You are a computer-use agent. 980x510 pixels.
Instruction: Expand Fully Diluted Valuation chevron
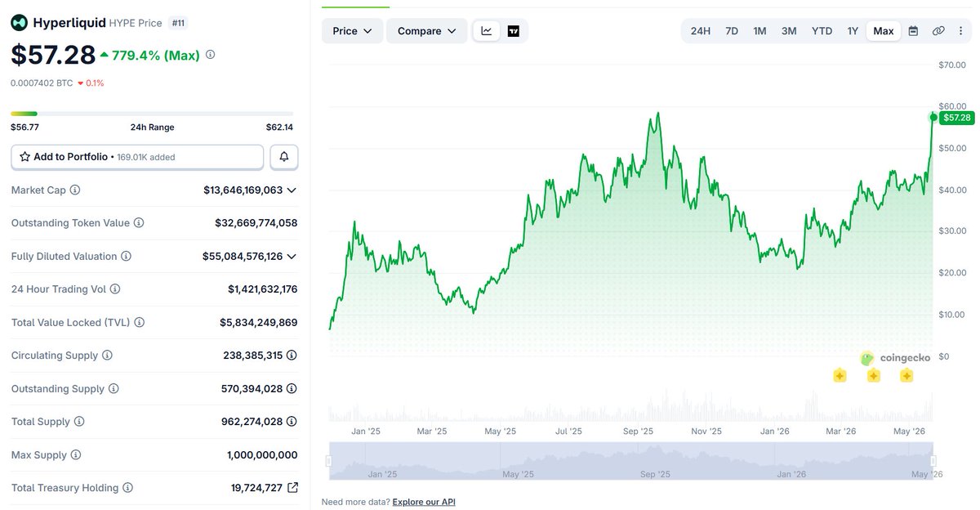(x=292, y=257)
